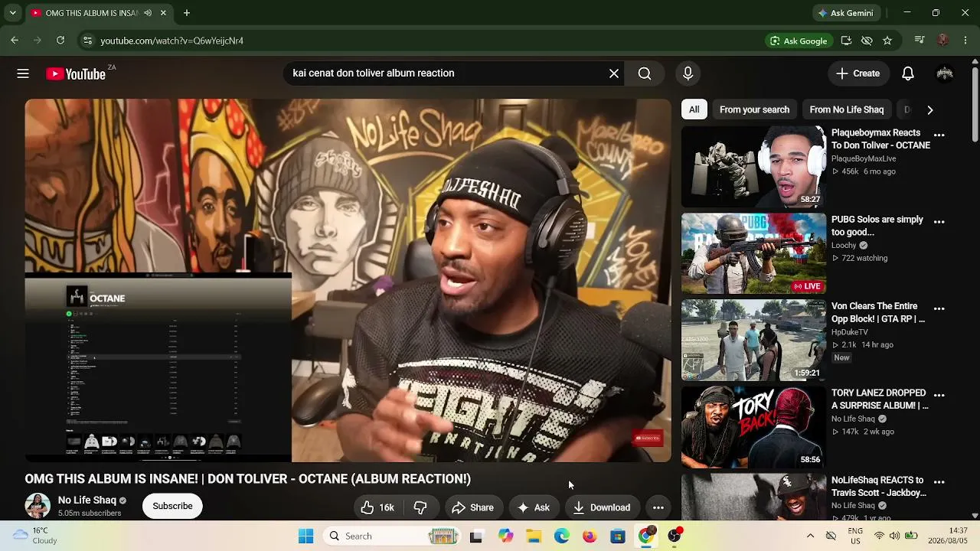Image resolution: width=980 pixels, height=551 pixels.
Task: Dislike the video with thumbs down
Action: 420,507
